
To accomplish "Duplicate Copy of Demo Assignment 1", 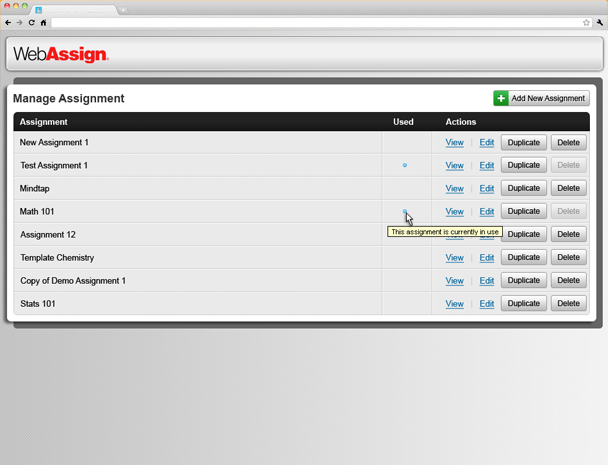I will click(x=523, y=281).
